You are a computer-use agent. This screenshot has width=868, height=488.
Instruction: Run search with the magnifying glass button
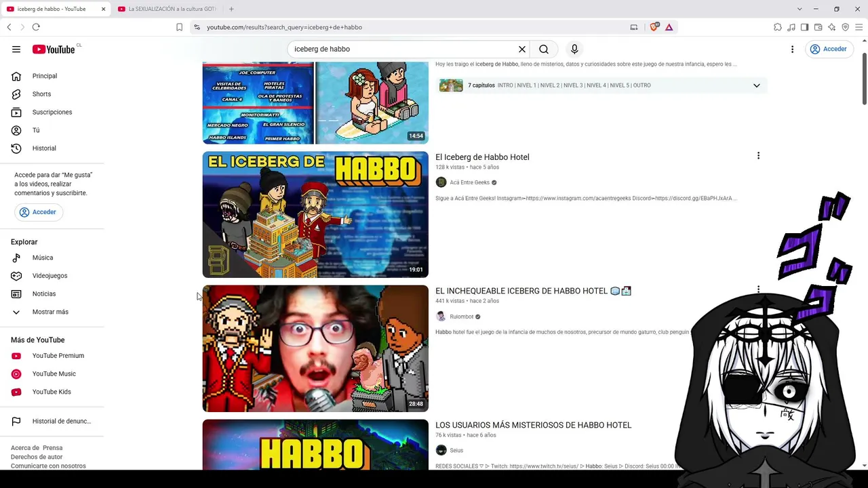[x=544, y=49]
